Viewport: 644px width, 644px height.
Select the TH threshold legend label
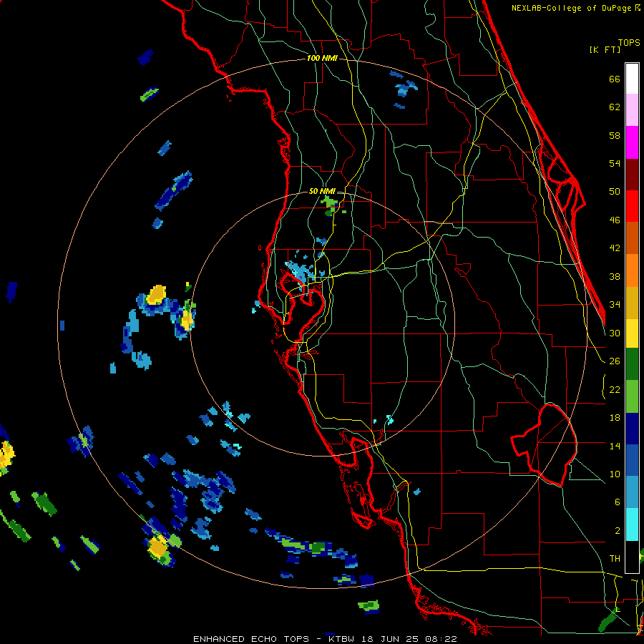coord(615,559)
